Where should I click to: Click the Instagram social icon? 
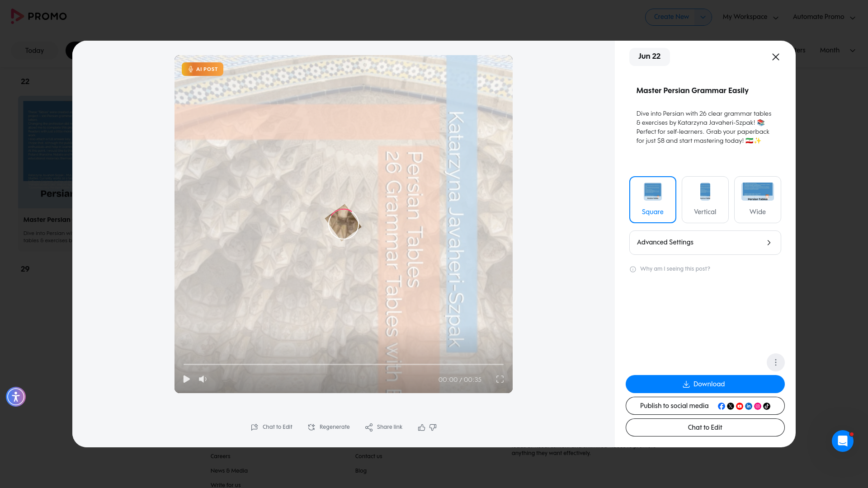[x=757, y=406]
